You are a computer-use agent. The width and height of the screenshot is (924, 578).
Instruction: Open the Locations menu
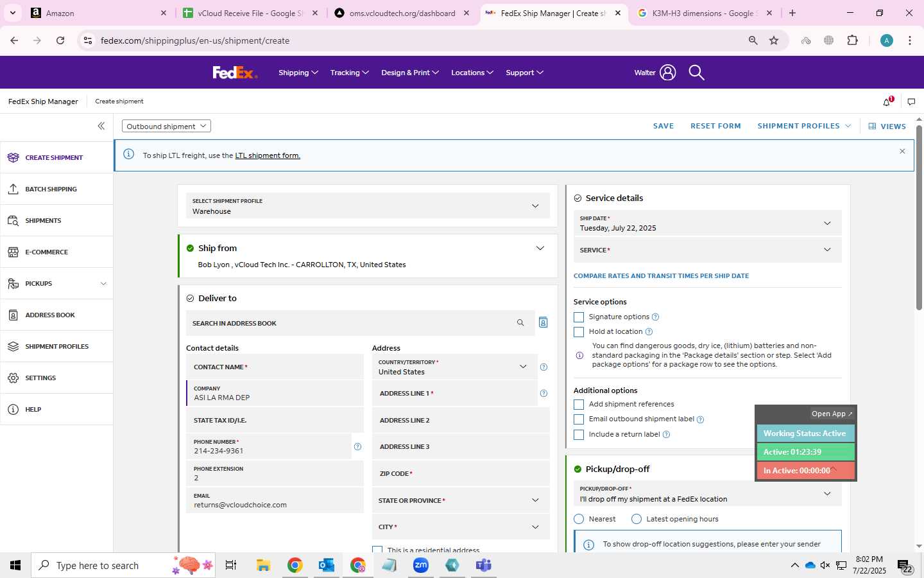point(472,73)
